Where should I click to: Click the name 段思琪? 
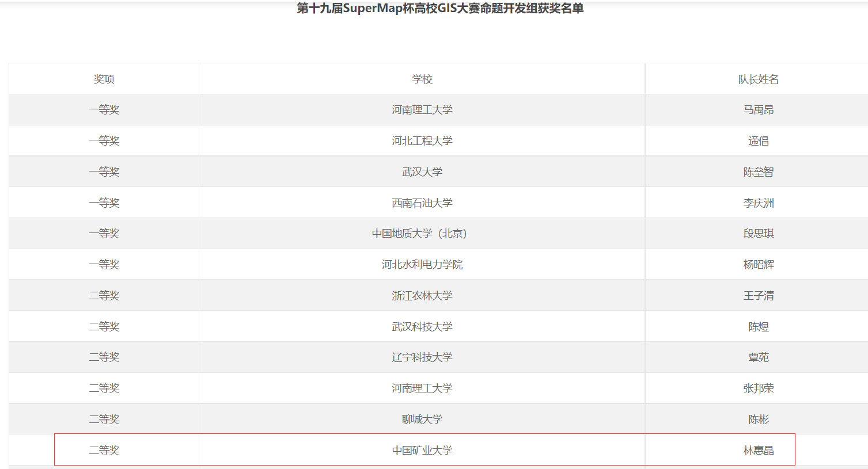click(x=758, y=234)
